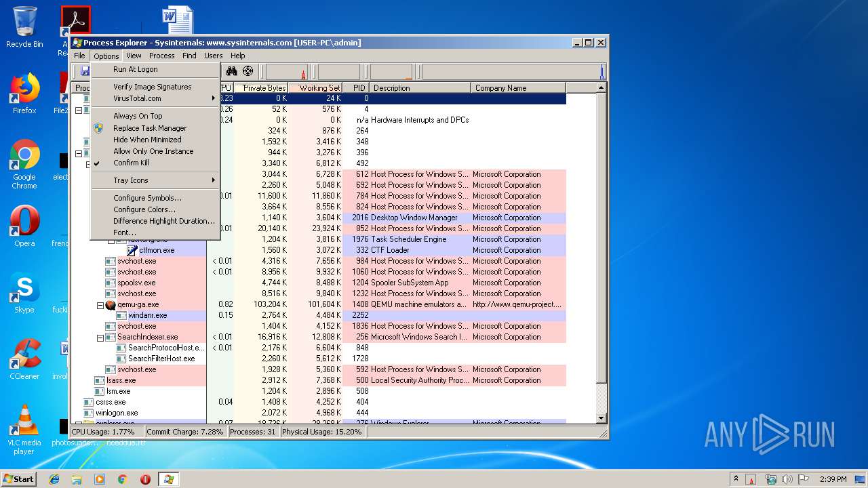Open the View menu
Image resolution: width=868 pixels, height=488 pixels.
click(x=134, y=56)
